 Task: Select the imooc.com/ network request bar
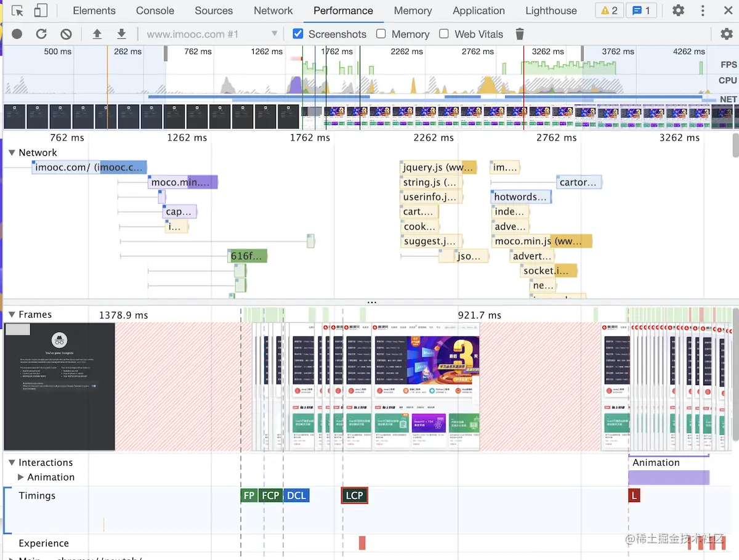point(89,167)
